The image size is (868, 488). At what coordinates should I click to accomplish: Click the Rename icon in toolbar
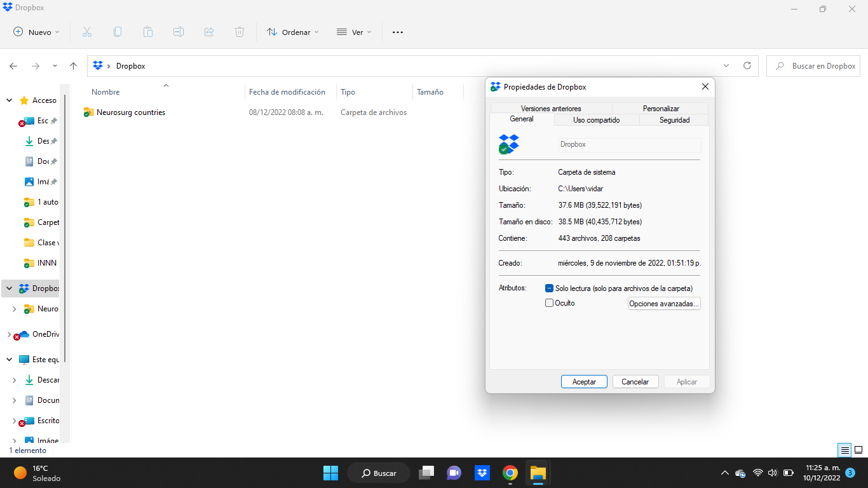(179, 32)
